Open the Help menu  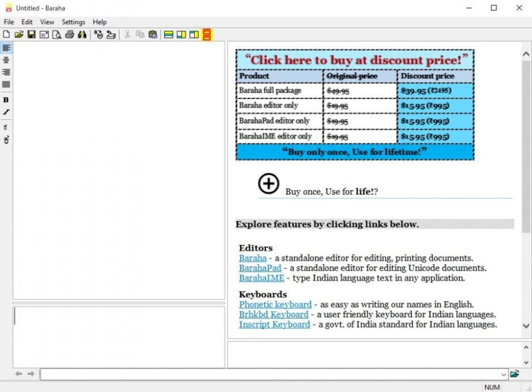pos(100,22)
